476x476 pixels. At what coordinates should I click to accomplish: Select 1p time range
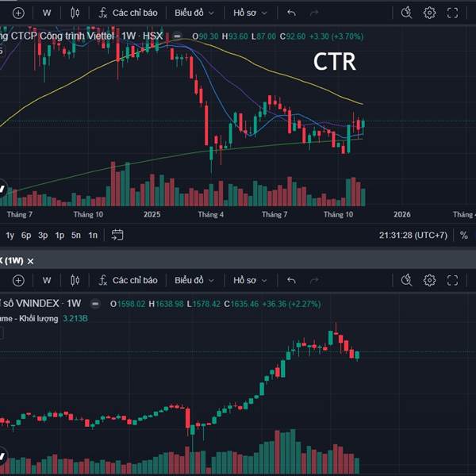coord(59,236)
